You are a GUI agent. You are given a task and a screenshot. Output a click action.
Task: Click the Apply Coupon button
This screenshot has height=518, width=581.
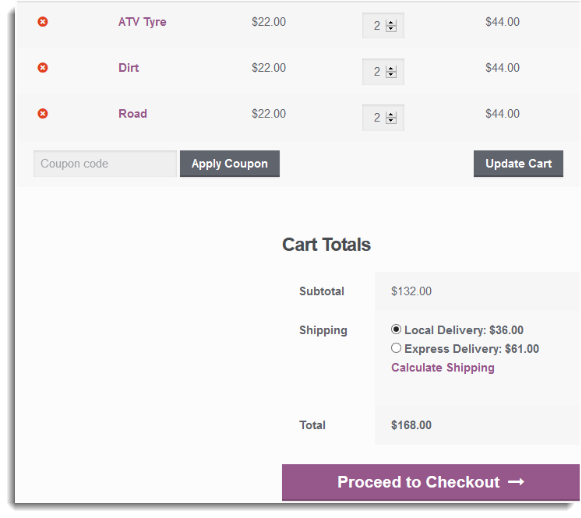point(230,163)
